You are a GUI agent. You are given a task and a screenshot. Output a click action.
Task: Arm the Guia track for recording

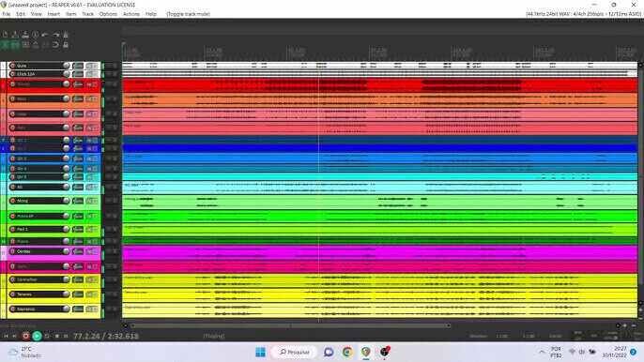(12, 66)
